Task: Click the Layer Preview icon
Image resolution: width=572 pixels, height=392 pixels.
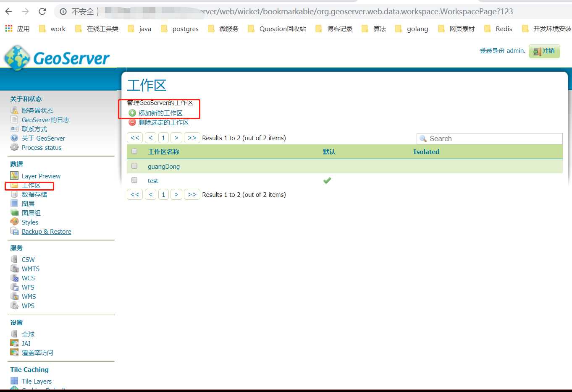Action: [x=14, y=176]
